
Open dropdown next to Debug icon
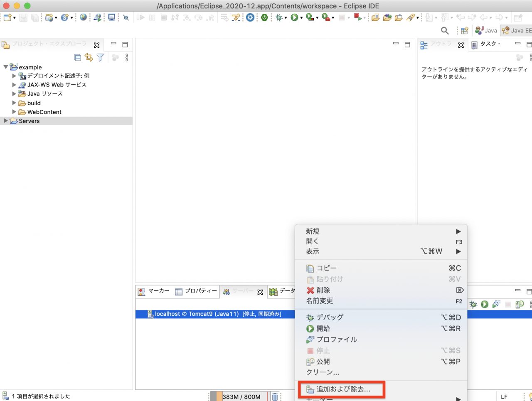[286, 18]
